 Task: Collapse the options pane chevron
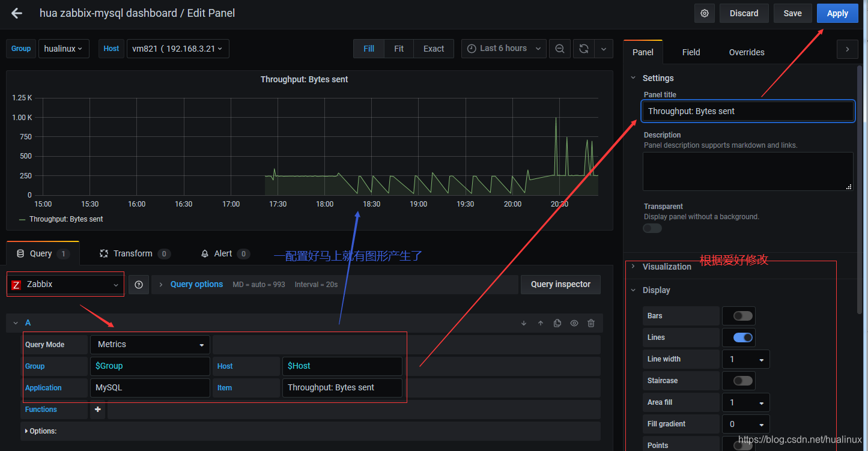point(847,49)
